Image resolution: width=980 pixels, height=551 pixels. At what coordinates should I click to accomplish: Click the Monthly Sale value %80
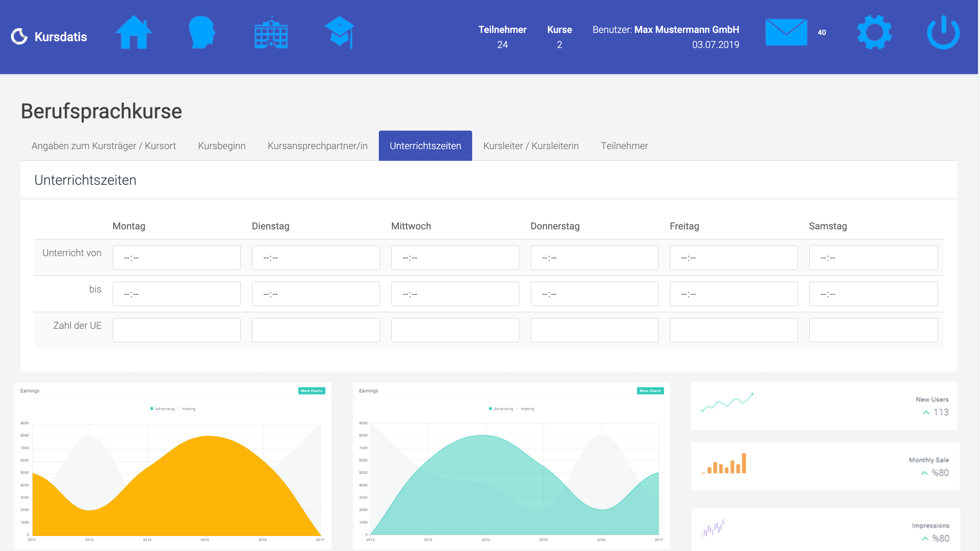[940, 473]
